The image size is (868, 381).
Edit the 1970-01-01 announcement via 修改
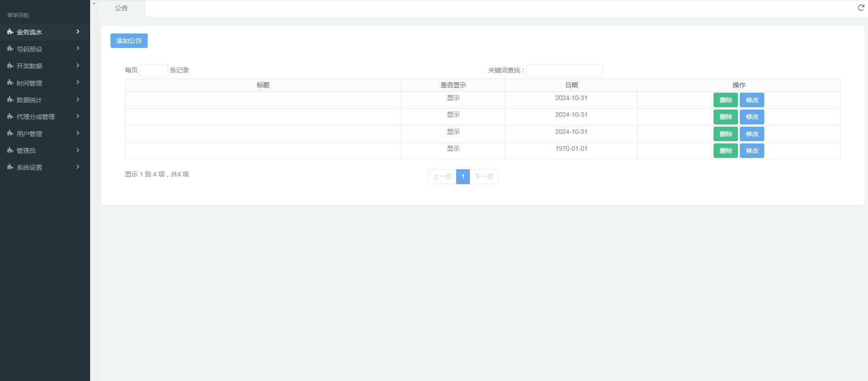[x=752, y=151]
